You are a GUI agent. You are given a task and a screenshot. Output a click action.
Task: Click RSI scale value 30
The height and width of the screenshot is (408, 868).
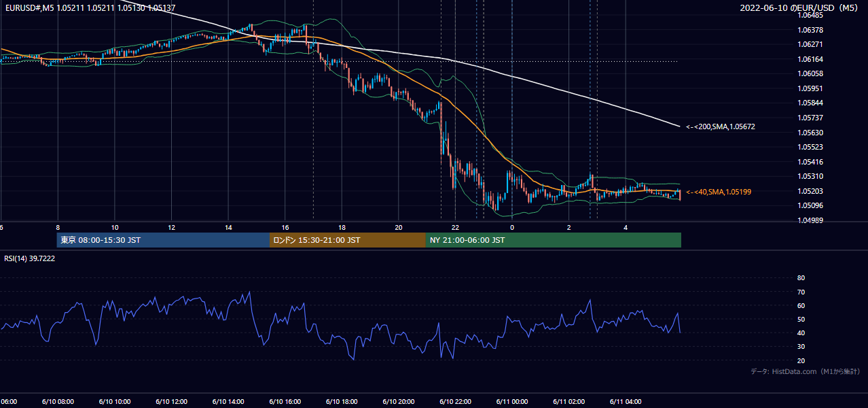(801, 347)
